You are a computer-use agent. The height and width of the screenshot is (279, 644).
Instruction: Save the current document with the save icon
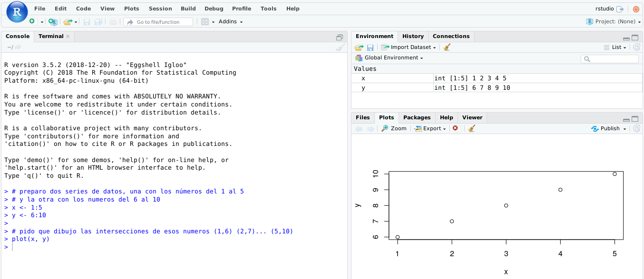coord(88,21)
